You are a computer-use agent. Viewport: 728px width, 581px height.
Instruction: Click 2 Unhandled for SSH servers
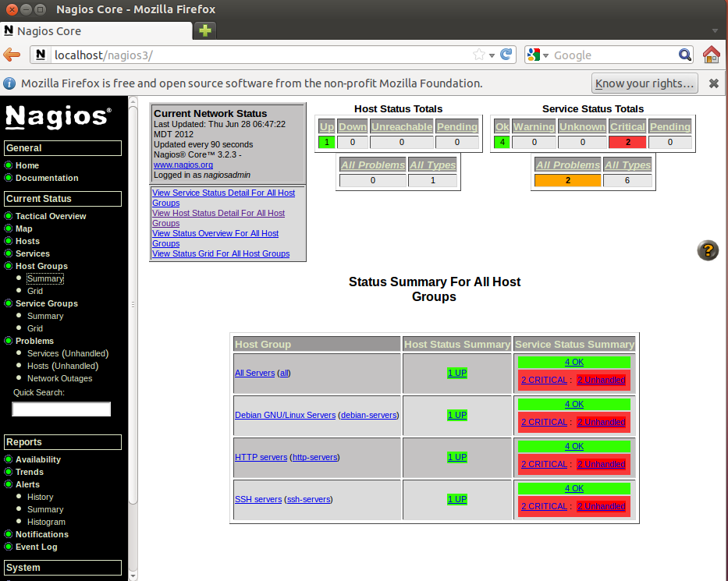pyautogui.click(x=602, y=507)
